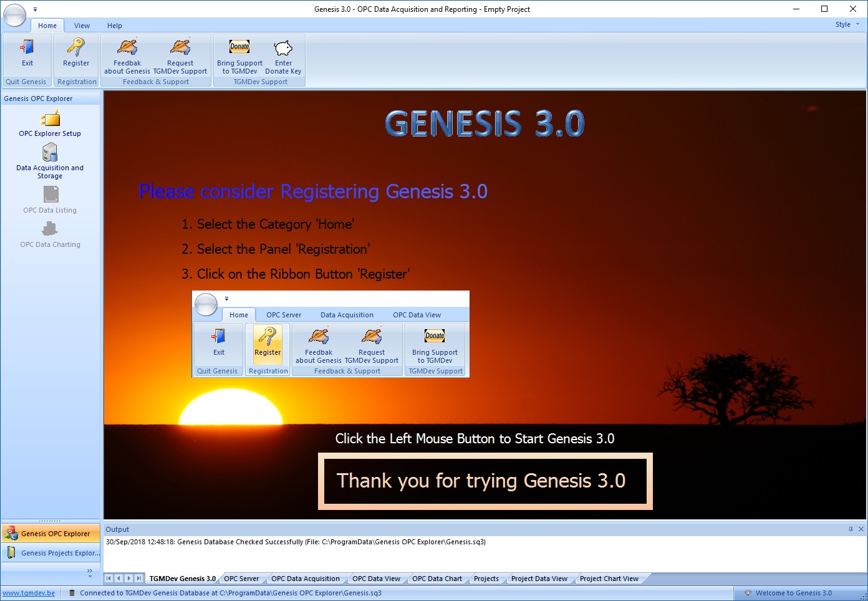Select the TGMDev Genesis 3.0 tab
The image size is (868, 601).
(182, 579)
